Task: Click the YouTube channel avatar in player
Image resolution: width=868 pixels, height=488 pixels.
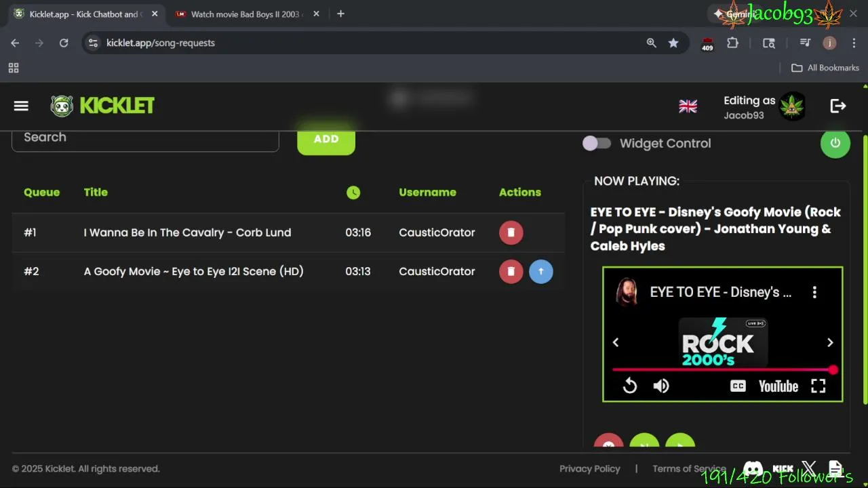Action: coord(627,292)
